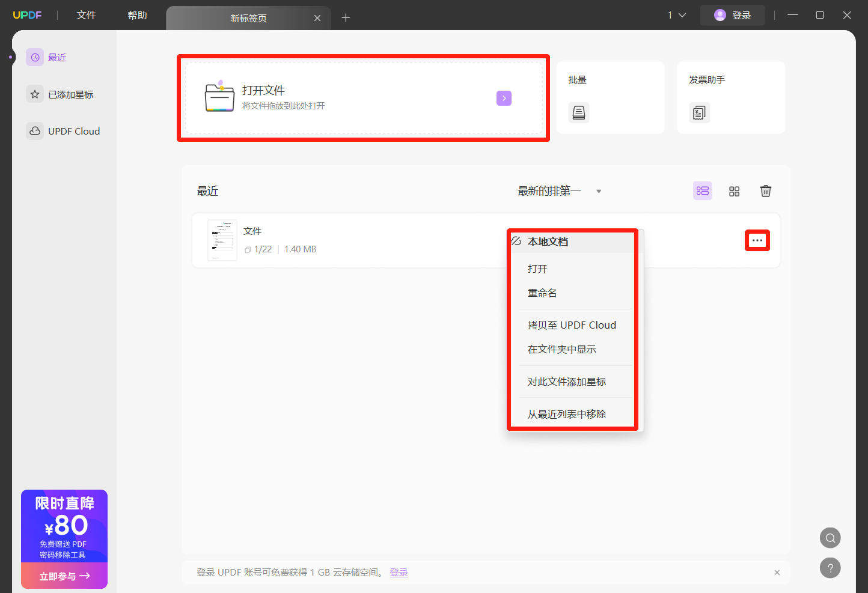The height and width of the screenshot is (593, 868).
Task: Click the 登录 button in title bar
Action: tap(732, 15)
